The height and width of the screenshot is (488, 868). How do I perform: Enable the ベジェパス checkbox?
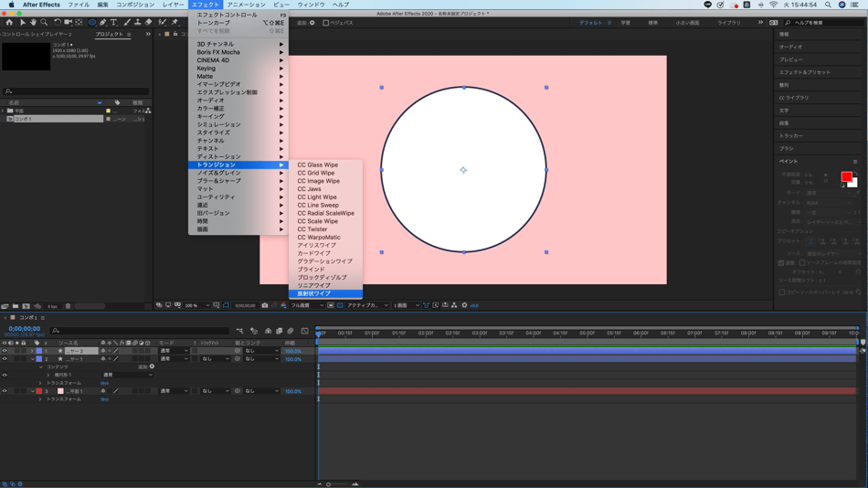(x=326, y=23)
